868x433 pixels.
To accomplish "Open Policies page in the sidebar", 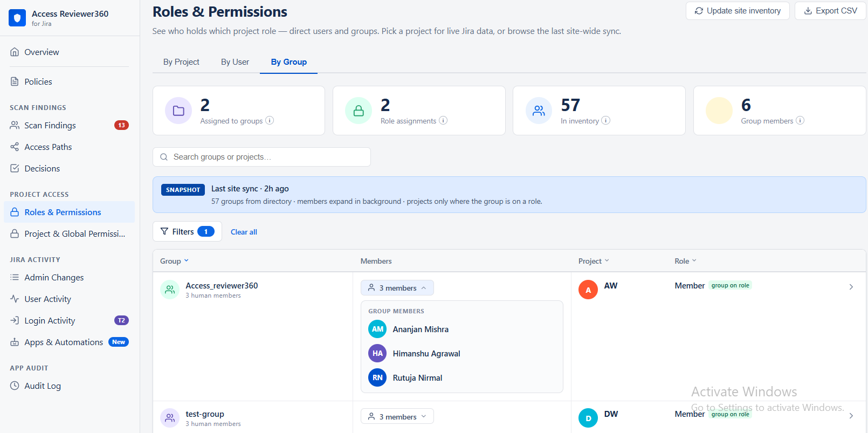I will tap(69, 82).
